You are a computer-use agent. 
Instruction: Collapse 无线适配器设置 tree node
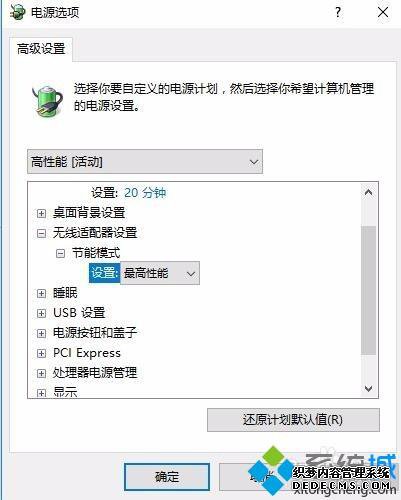tap(41, 233)
